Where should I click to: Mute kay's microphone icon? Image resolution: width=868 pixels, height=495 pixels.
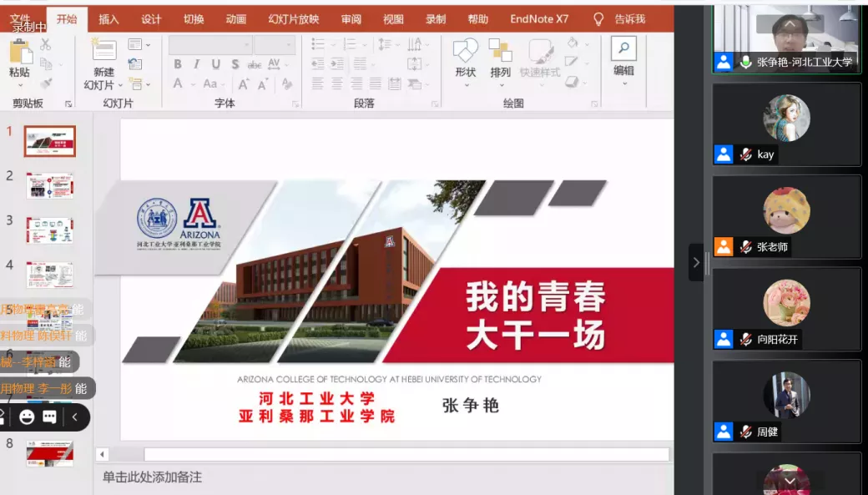tap(744, 154)
